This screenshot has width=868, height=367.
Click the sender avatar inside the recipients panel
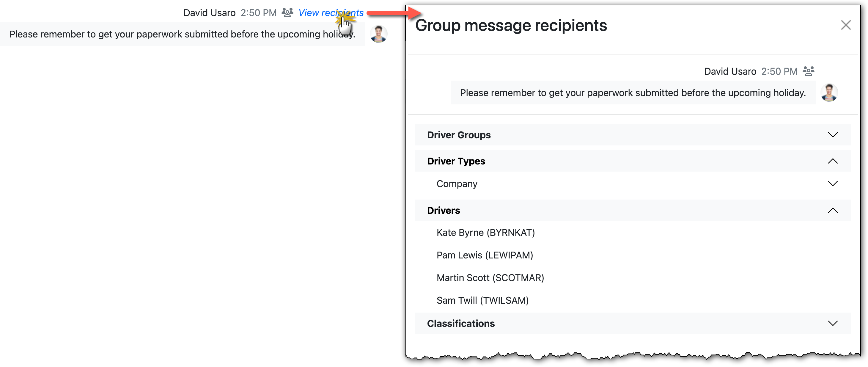coord(829,93)
